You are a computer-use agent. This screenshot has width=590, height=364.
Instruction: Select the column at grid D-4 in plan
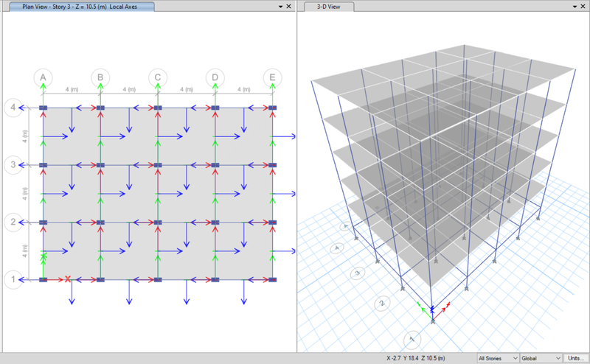point(215,108)
